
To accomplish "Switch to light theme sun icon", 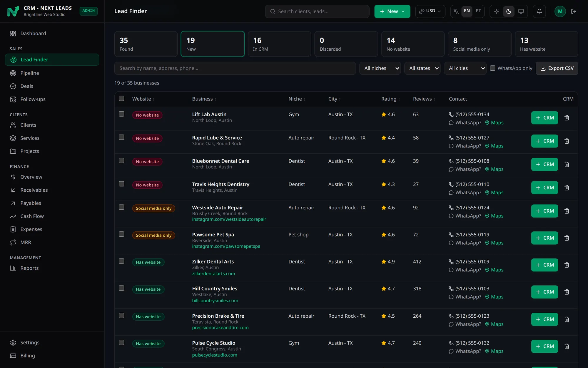I will [497, 11].
